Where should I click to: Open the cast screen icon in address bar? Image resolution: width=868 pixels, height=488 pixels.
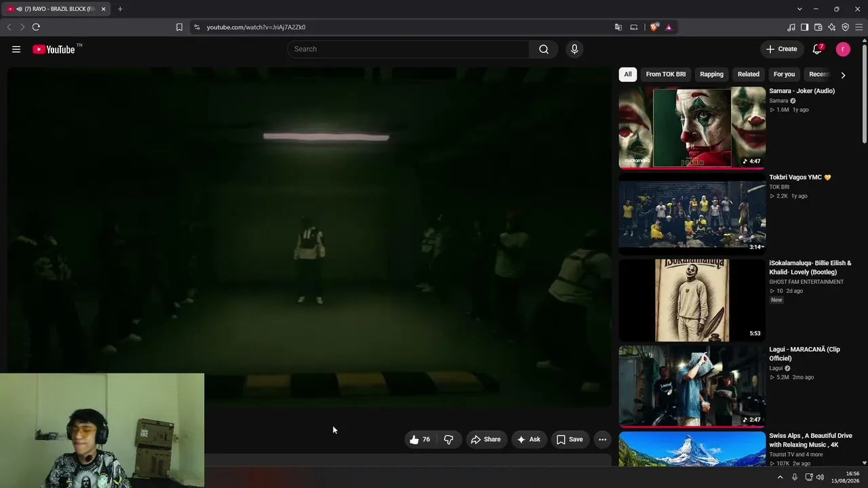click(x=634, y=27)
